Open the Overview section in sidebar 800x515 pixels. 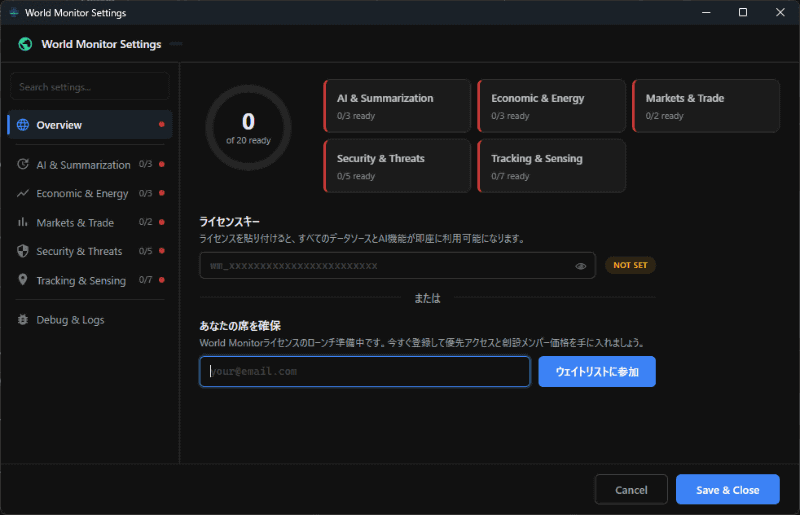pyautogui.click(x=90, y=125)
